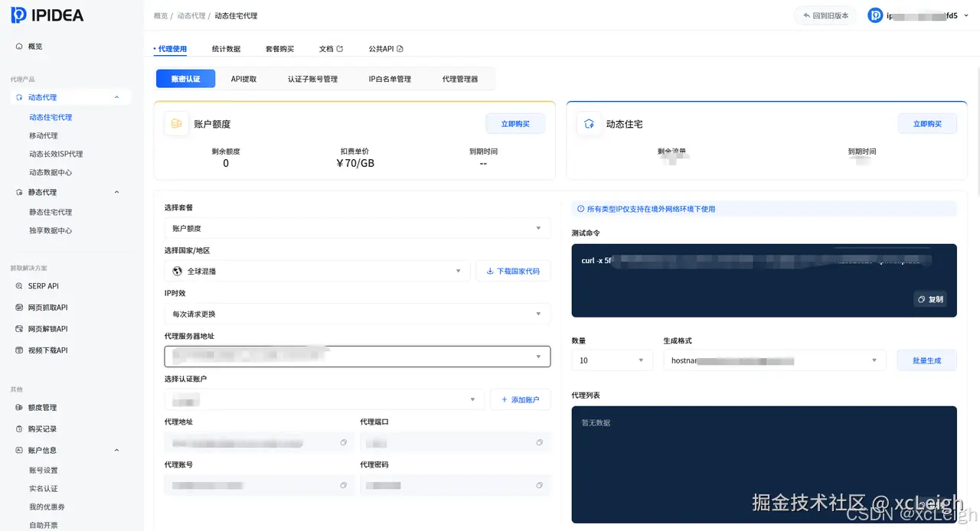Switch to the 统计数据 tab
The height and width of the screenshot is (531, 980).
pyautogui.click(x=225, y=48)
